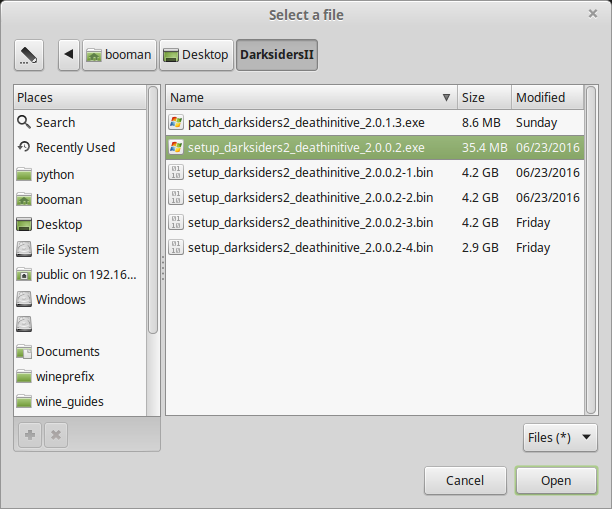Click the public on 192.16... label
Viewport: 612px width, 509px height.
point(86,275)
